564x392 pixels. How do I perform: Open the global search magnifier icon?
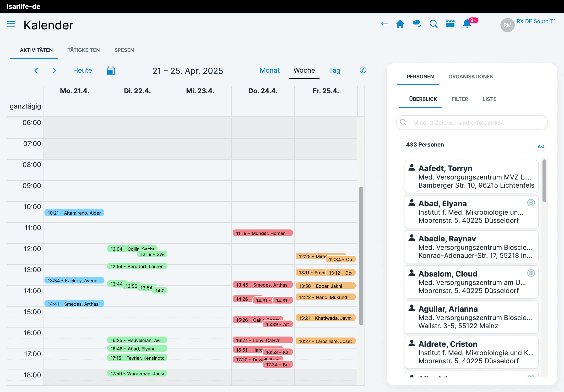point(433,24)
